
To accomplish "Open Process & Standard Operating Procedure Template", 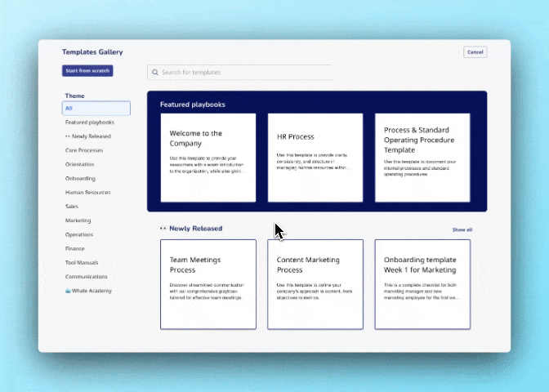I will point(422,158).
